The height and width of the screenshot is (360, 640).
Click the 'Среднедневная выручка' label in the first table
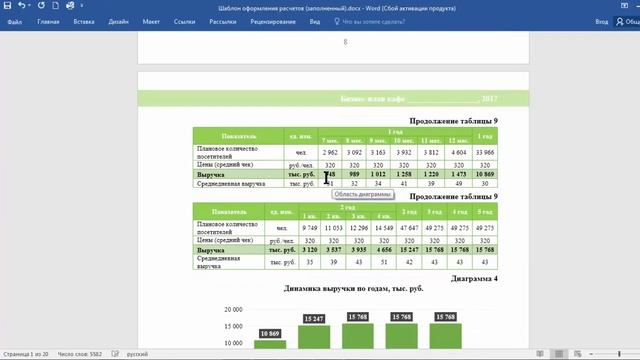pyautogui.click(x=231, y=184)
